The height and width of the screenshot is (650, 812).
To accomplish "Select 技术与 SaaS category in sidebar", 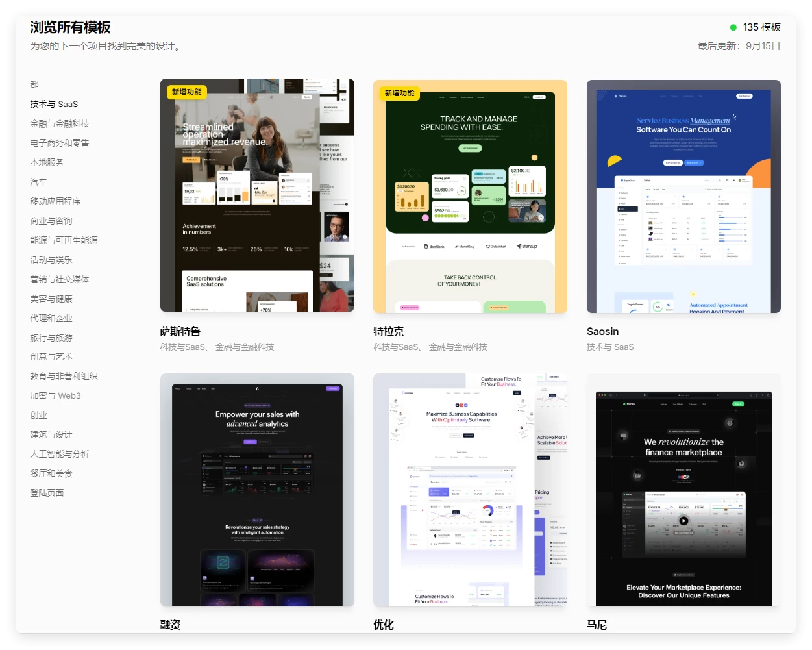I will tap(54, 104).
